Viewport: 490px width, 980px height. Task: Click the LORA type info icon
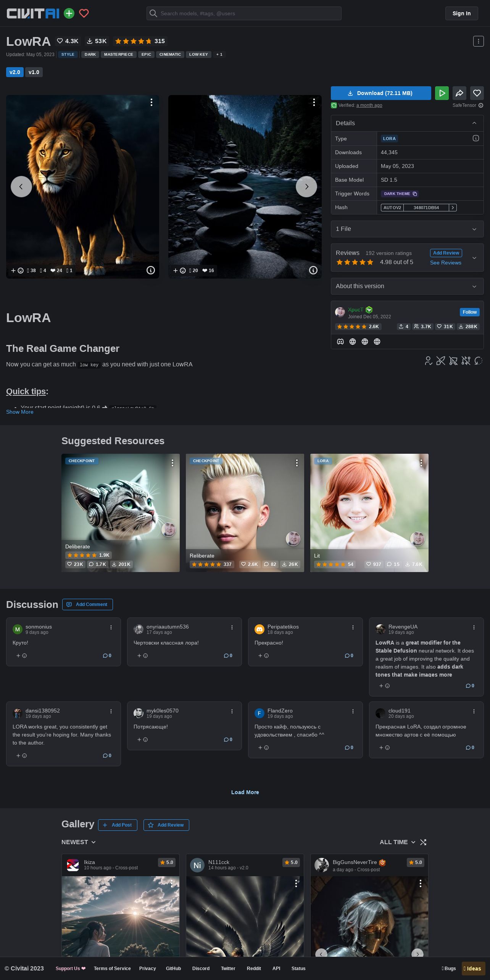[476, 138]
